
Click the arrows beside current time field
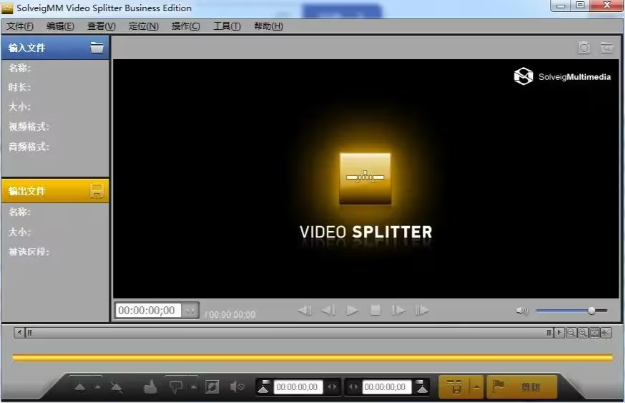click(190, 310)
